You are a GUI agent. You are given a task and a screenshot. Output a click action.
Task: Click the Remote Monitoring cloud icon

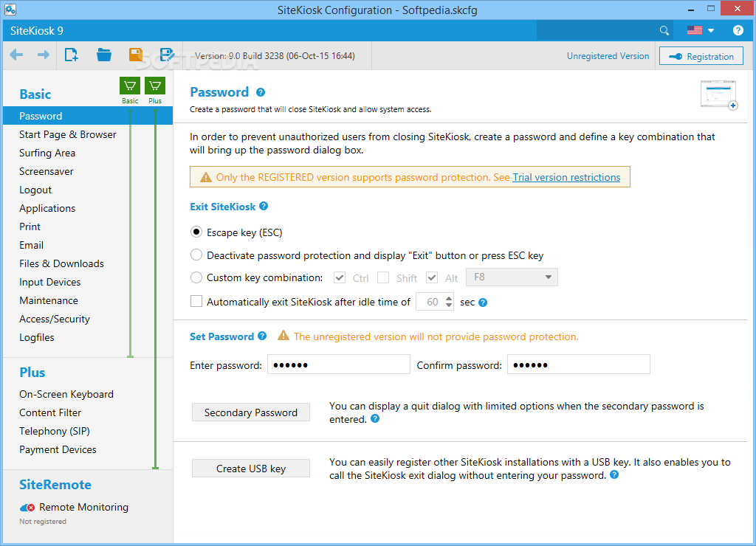pyautogui.click(x=27, y=508)
